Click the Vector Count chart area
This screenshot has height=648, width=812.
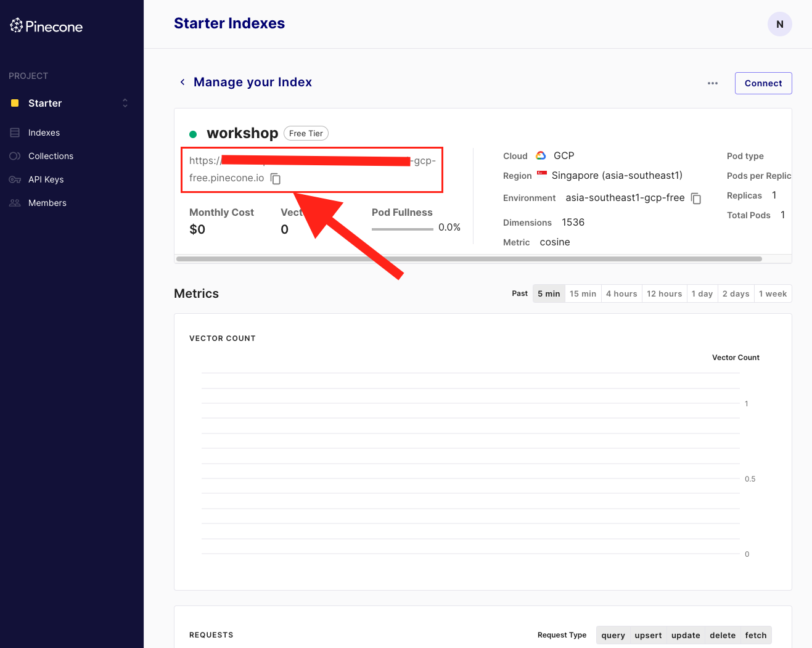point(470,464)
